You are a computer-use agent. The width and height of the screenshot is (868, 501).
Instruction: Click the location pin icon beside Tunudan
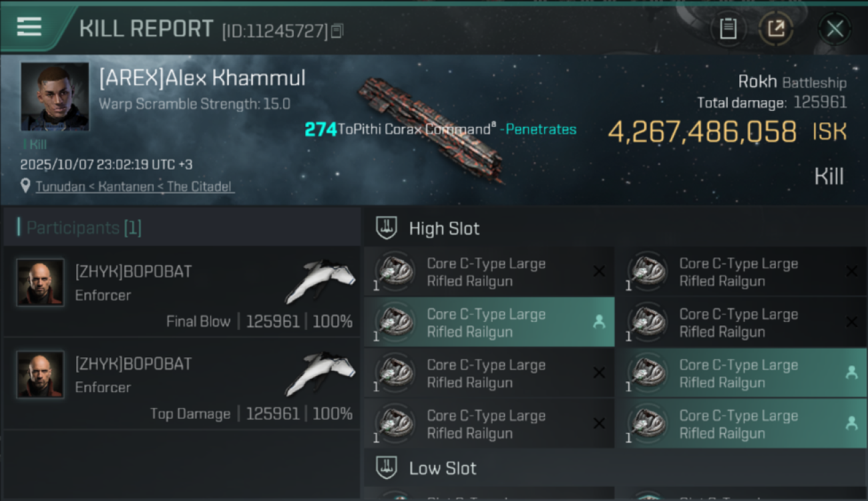(25, 186)
